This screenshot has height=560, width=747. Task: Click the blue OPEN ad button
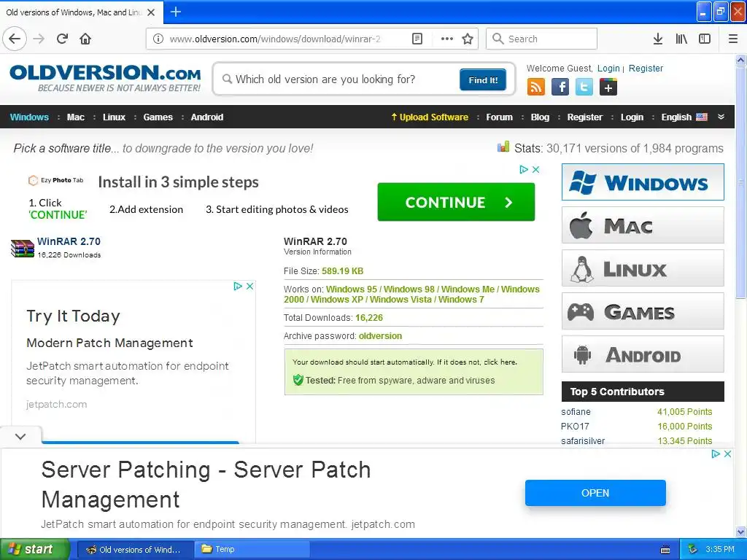(595, 493)
